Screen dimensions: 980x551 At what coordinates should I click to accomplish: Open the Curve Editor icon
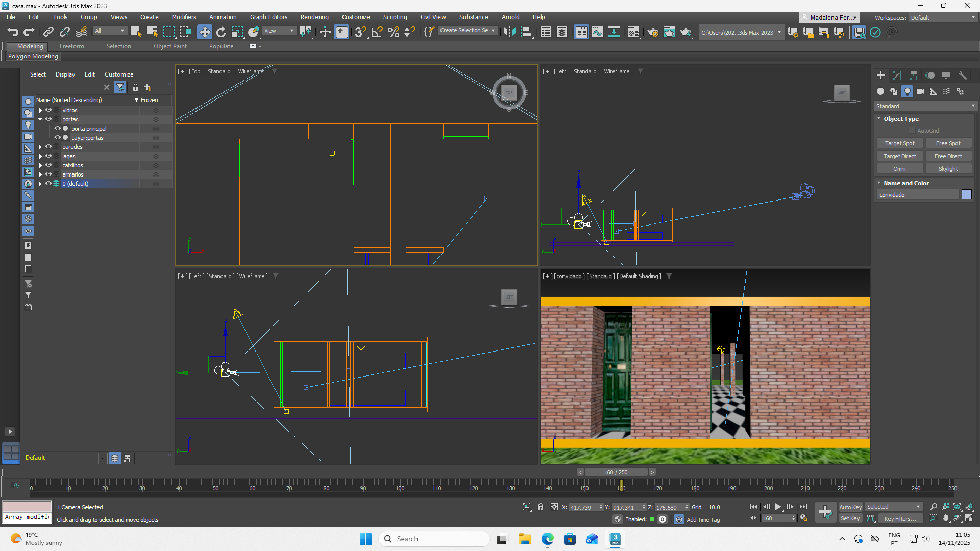coord(597,32)
